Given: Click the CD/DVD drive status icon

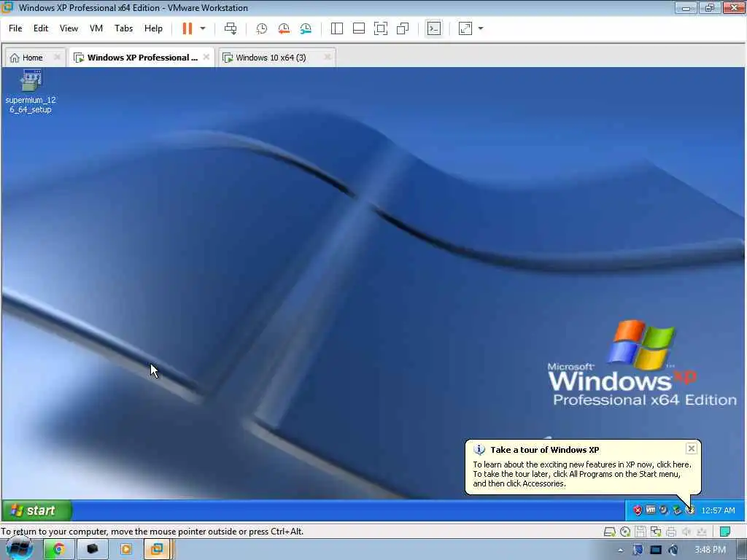Looking at the screenshot, I should click(x=625, y=532).
